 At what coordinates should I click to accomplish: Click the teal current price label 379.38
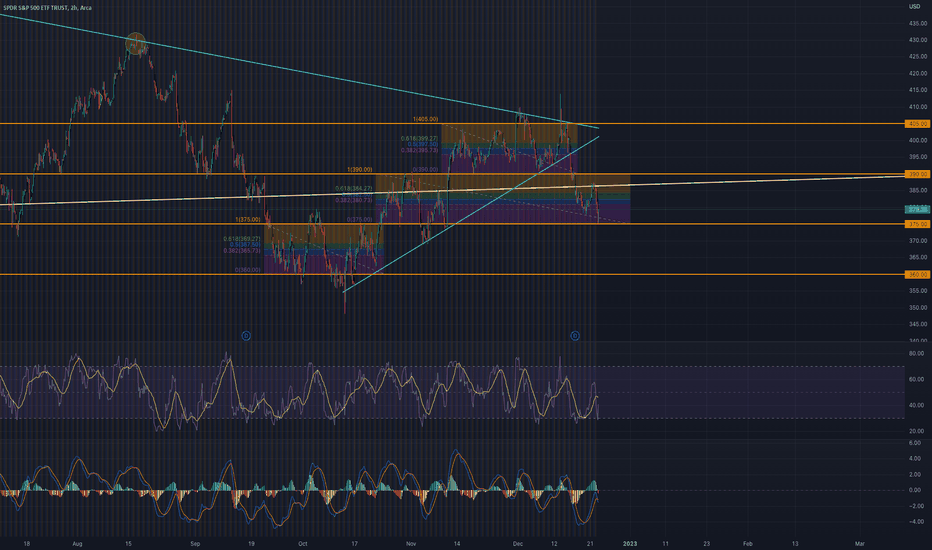point(917,209)
